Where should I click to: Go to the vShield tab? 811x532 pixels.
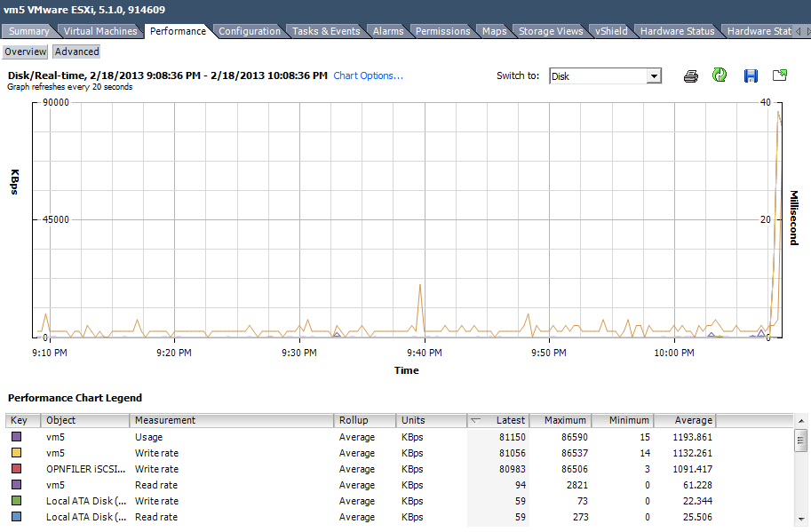click(610, 30)
